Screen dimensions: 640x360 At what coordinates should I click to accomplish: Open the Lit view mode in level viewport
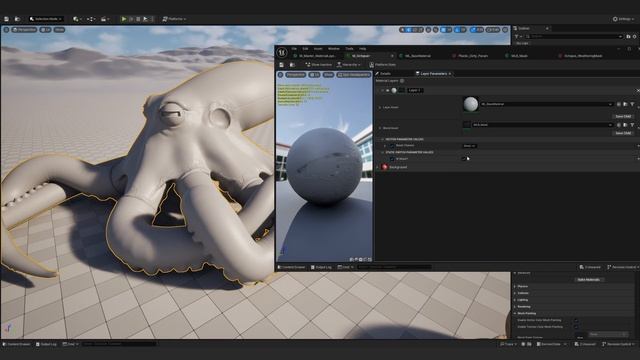click(x=46, y=30)
